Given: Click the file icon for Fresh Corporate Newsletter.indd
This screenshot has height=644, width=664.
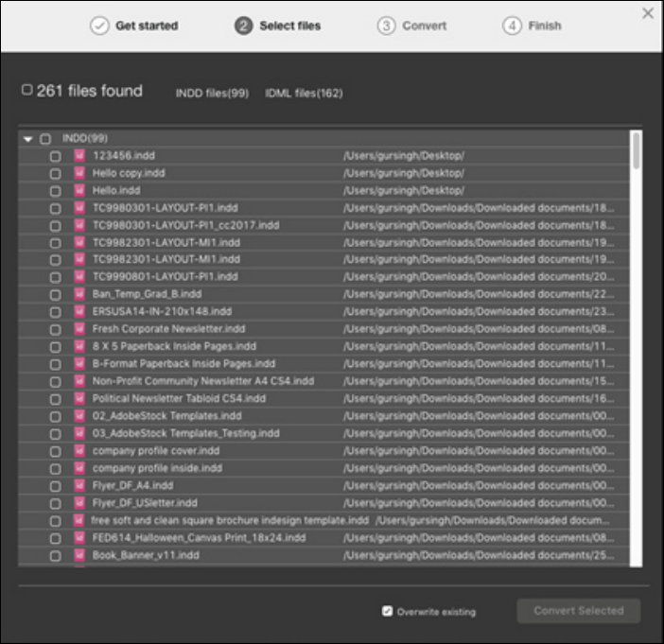Looking at the screenshot, I should pos(79,329).
